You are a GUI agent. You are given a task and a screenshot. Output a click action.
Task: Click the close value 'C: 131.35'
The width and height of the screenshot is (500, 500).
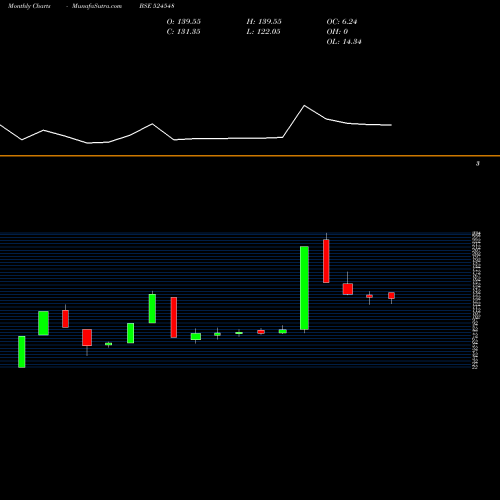point(183,32)
